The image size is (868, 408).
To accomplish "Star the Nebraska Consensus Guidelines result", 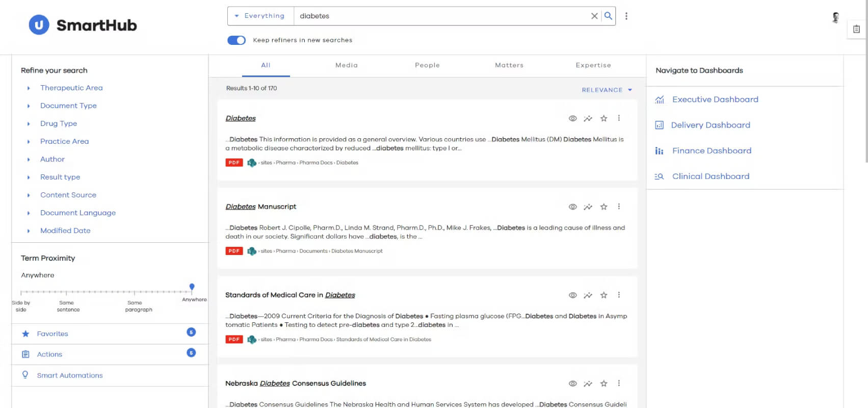I will 604,384.
